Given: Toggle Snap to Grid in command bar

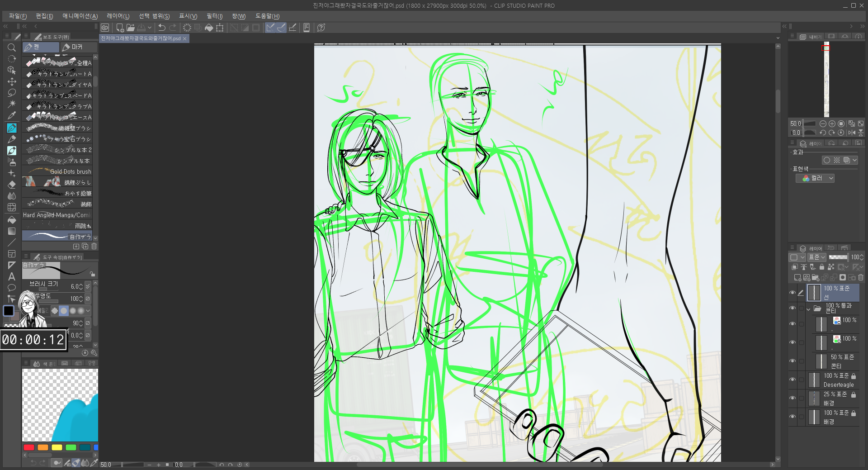Looking at the screenshot, I should coord(292,28).
